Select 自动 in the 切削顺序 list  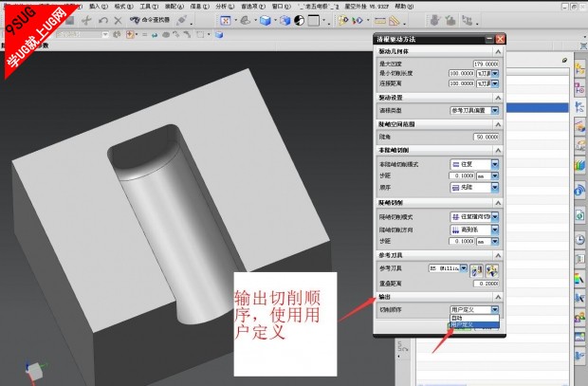click(x=474, y=318)
